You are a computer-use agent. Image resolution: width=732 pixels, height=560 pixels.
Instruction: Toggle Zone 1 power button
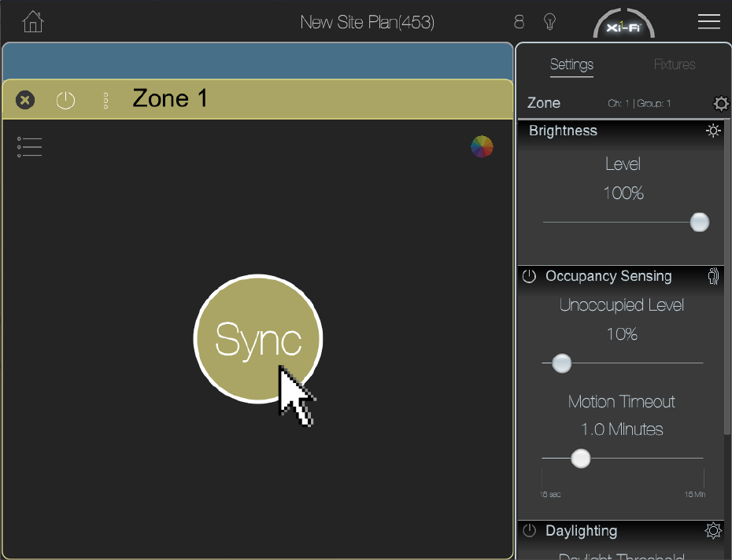(65, 100)
